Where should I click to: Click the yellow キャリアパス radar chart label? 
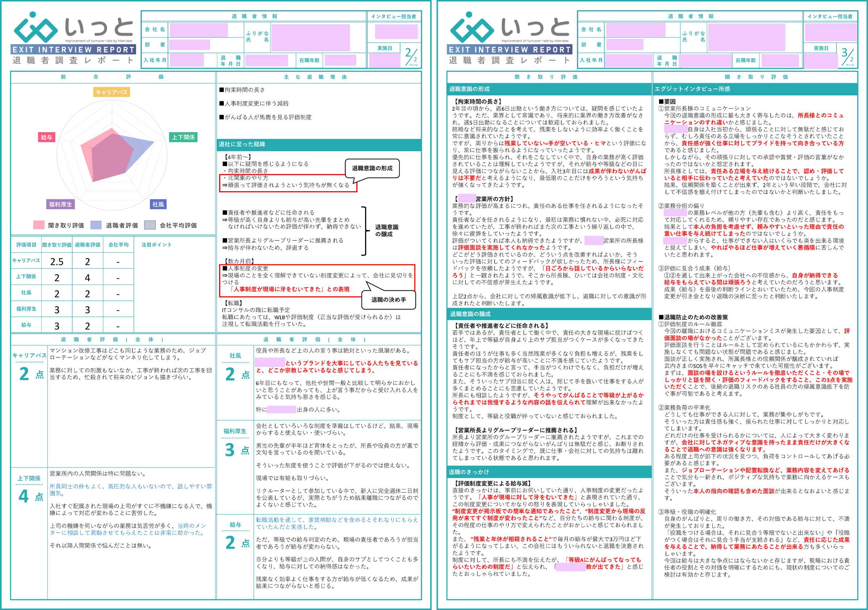tap(112, 92)
